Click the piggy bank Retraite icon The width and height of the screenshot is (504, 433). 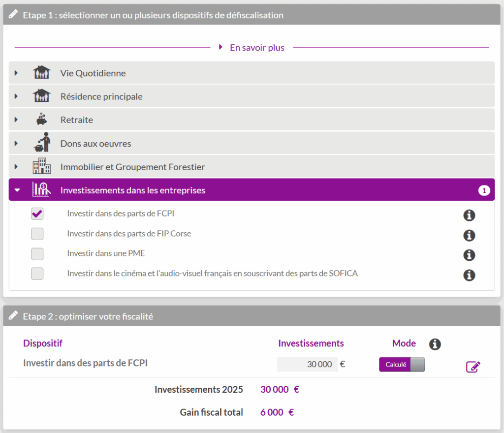coord(42,120)
